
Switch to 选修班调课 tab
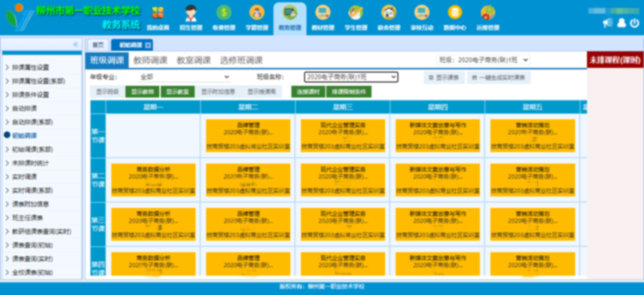pyautogui.click(x=241, y=60)
